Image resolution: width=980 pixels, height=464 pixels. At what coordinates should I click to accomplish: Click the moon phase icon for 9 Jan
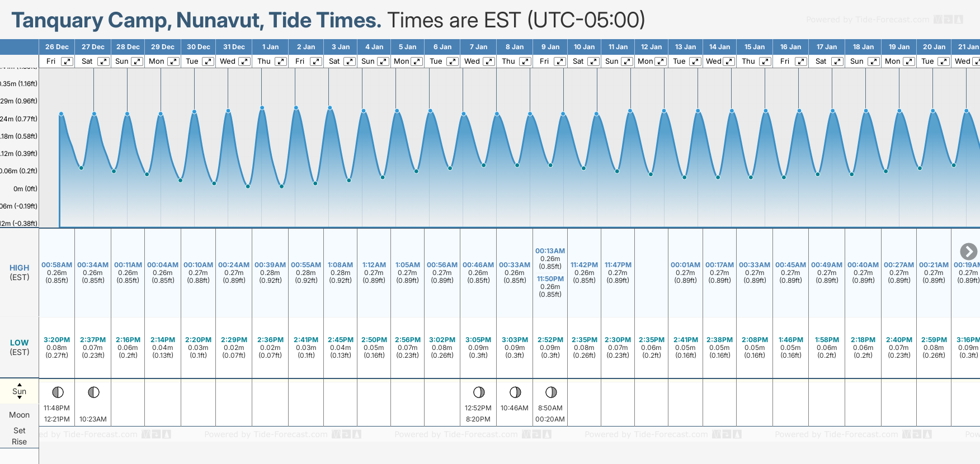click(x=551, y=392)
